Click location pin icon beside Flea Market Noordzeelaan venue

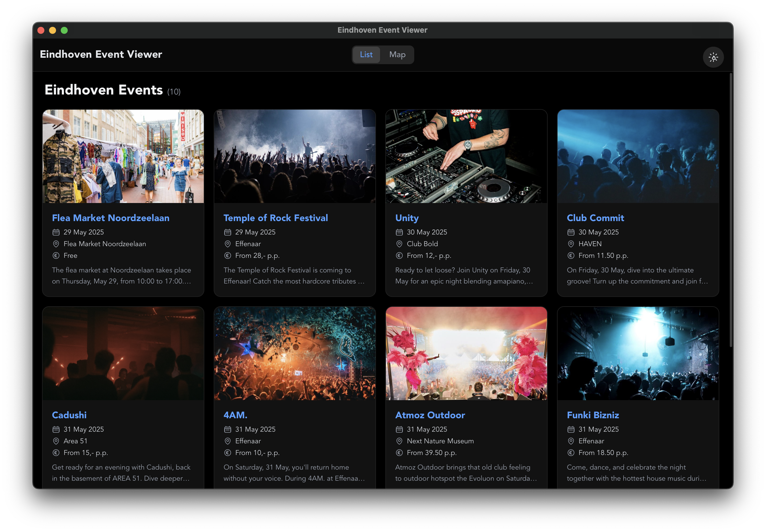pos(56,244)
